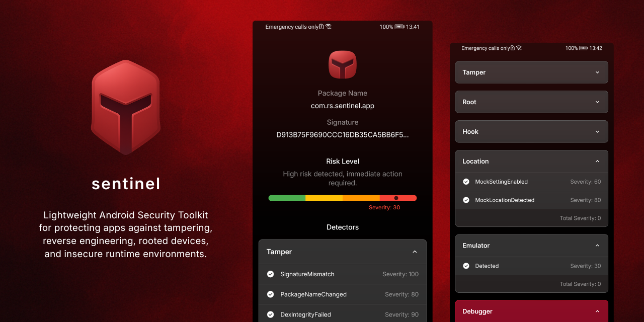Expand the Tamper section on the 13:42 phone
The image size is (644, 322).
coord(597,72)
